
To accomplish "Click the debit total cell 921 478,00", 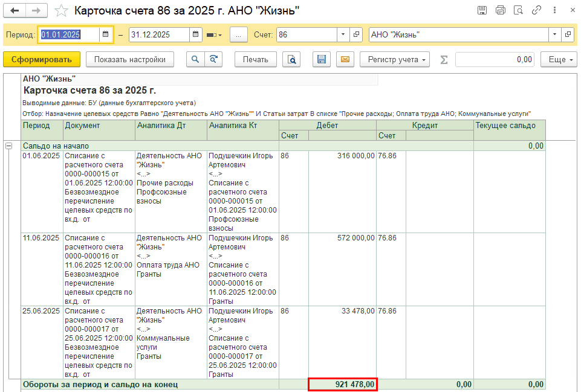I will (x=343, y=384).
